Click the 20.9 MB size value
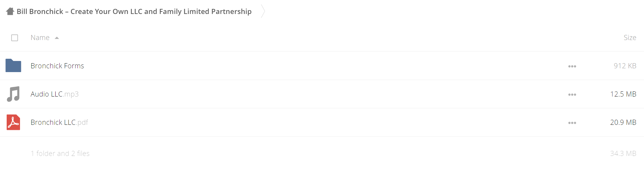Viewport: 644px width, 188px height. click(623, 122)
